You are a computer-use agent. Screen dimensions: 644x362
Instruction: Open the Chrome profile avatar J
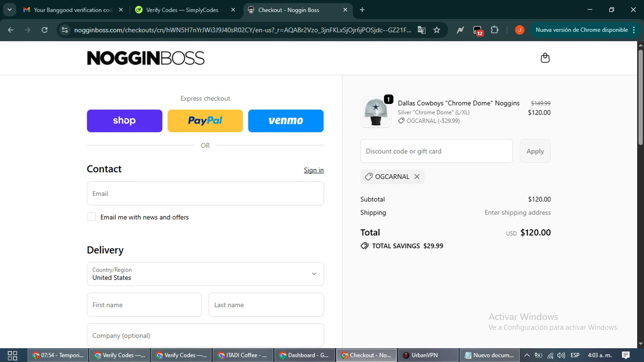[519, 30]
